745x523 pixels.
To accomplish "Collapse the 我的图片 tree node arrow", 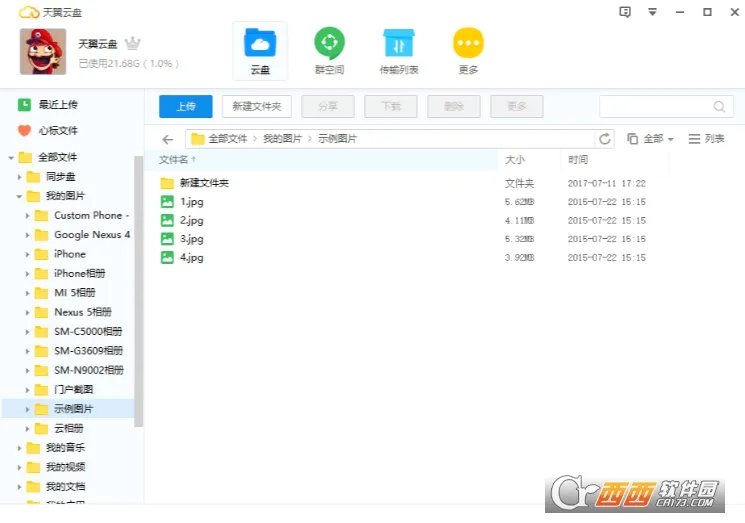I will click(19, 196).
